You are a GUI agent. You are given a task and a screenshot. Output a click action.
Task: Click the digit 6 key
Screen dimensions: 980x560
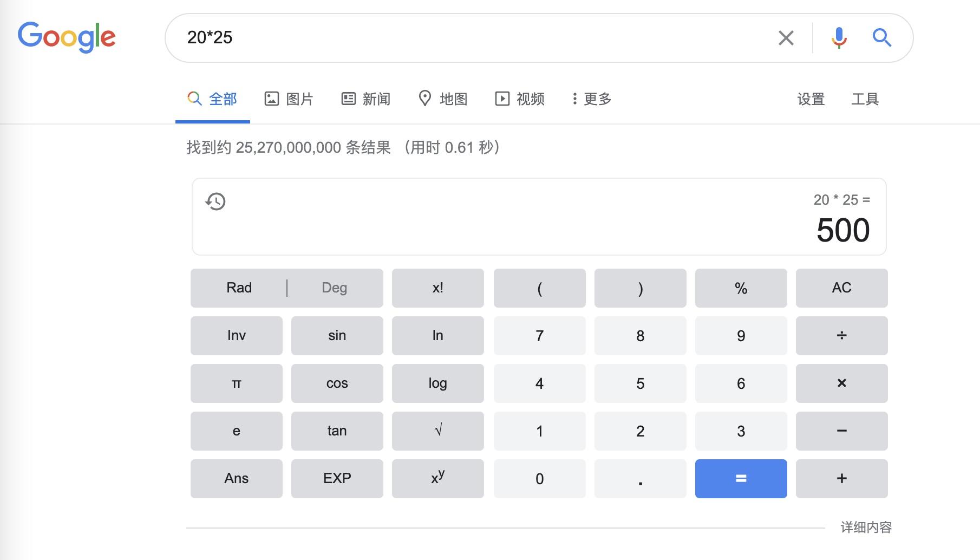click(741, 383)
